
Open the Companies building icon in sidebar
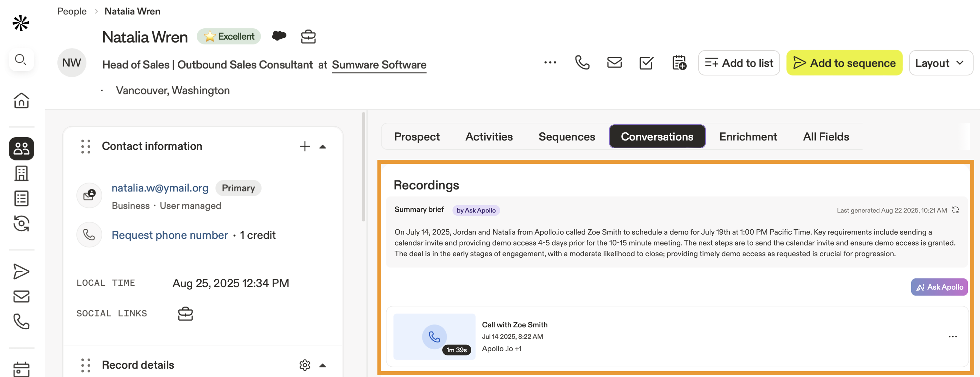[x=21, y=173]
